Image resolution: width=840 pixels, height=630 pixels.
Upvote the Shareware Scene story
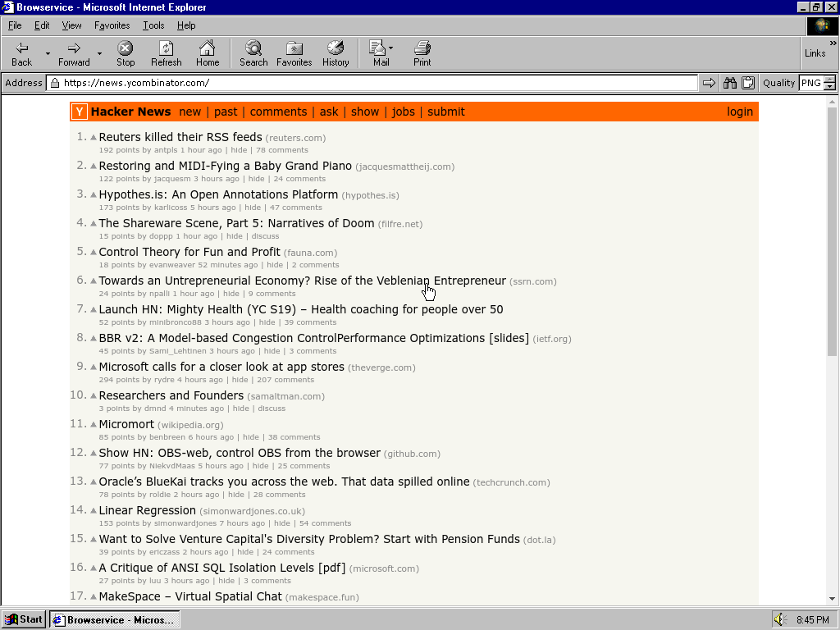point(94,223)
